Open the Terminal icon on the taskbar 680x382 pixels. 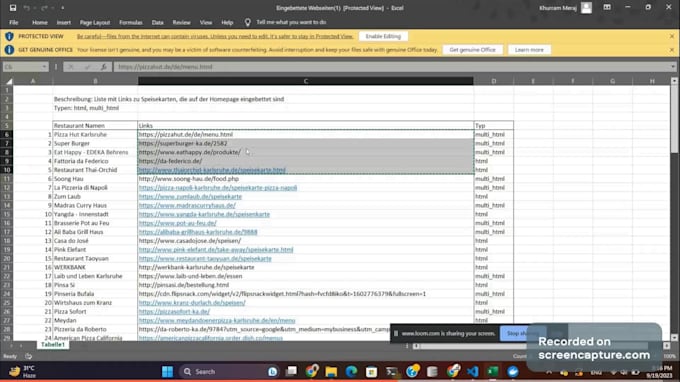(x=392, y=372)
